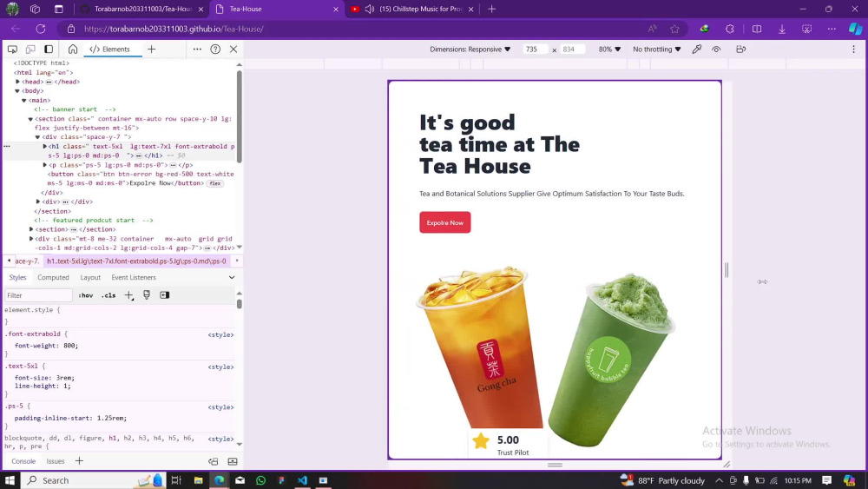Click the viewport width field showing 735
Image resolution: width=868 pixels, height=489 pixels.
[534, 50]
